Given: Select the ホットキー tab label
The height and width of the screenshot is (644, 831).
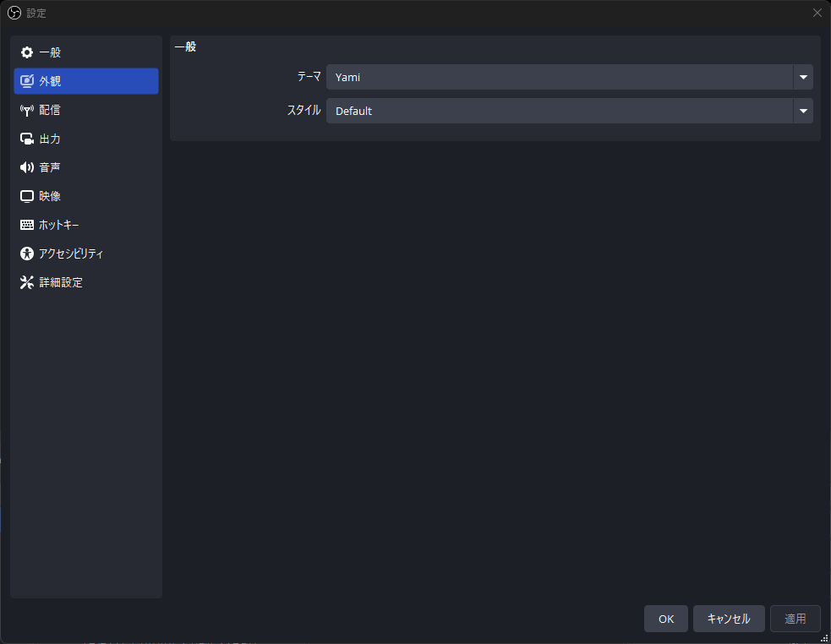Looking at the screenshot, I should (x=59, y=225).
